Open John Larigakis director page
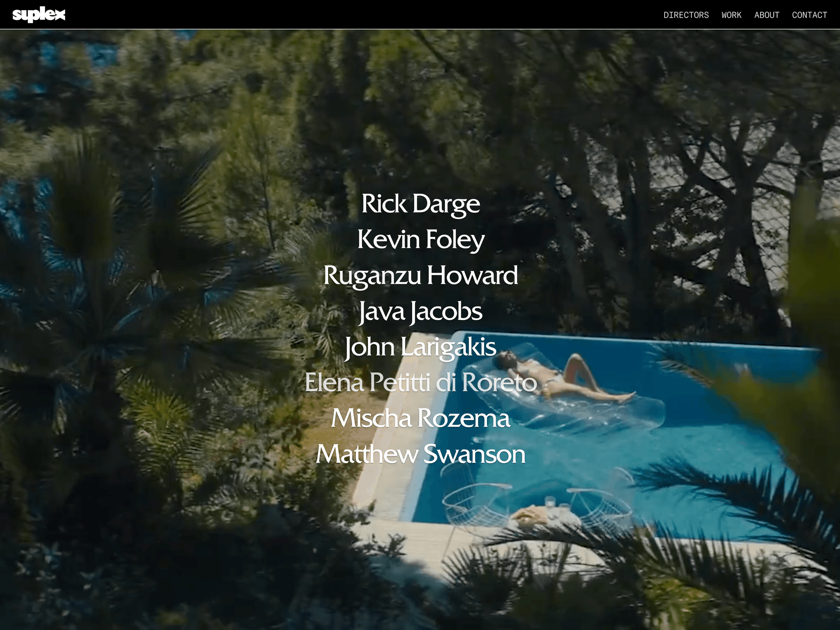The height and width of the screenshot is (630, 840). [x=420, y=347]
